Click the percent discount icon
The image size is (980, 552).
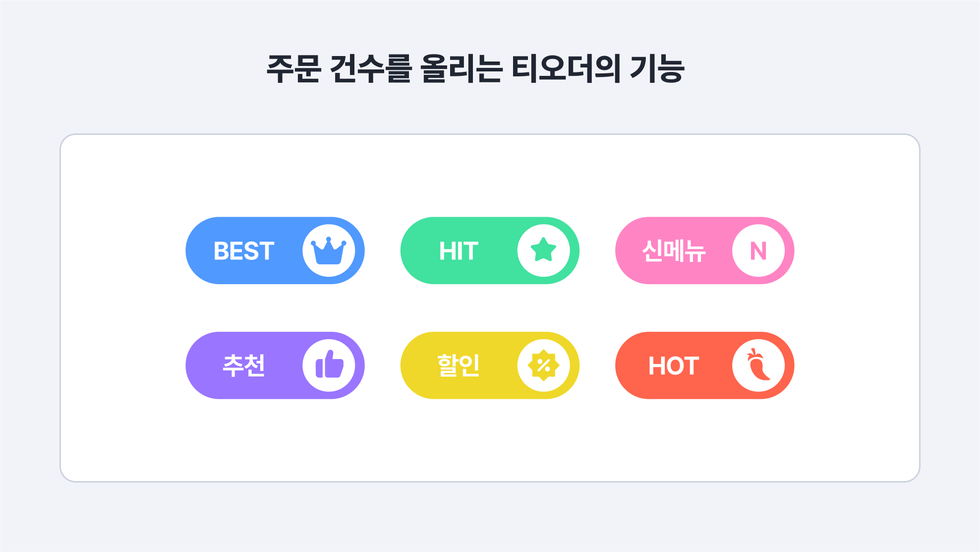544,366
